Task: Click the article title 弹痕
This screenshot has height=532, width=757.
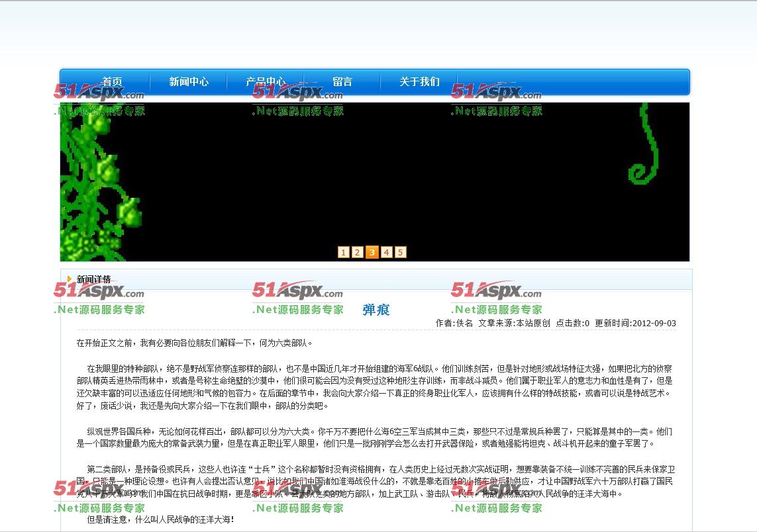Action: pyautogui.click(x=376, y=310)
